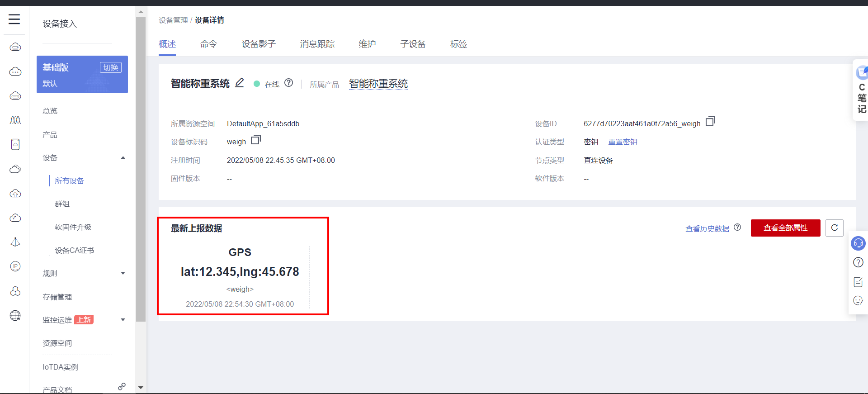Open the 智能称重系统 product link
The image size is (868, 394).
click(x=378, y=84)
